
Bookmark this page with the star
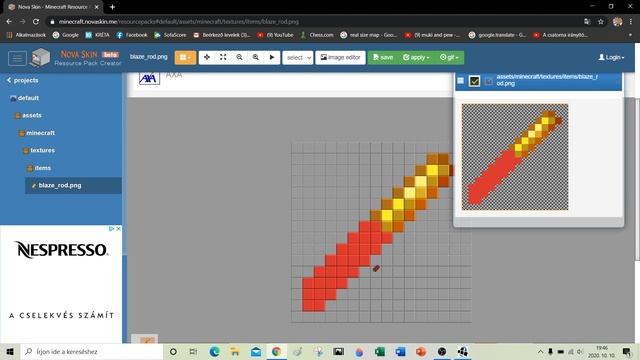(600, 22)
